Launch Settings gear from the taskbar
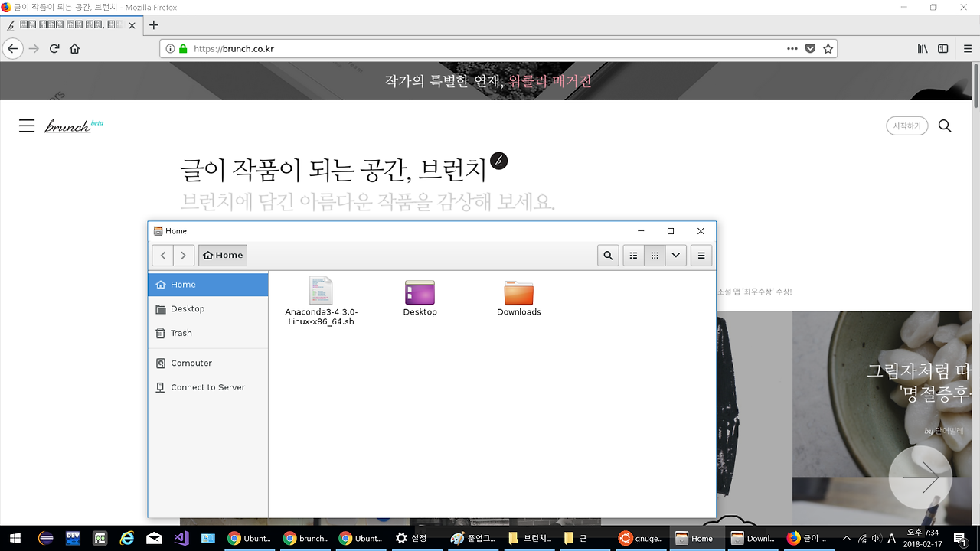The width and height of the screenshot is (980, 551). [x=401, y=538]
